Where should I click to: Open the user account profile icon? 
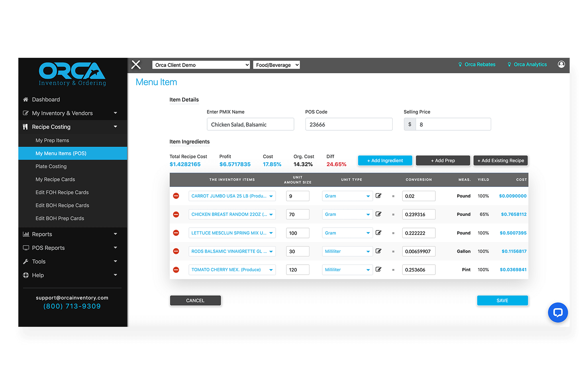click(561, 64)
